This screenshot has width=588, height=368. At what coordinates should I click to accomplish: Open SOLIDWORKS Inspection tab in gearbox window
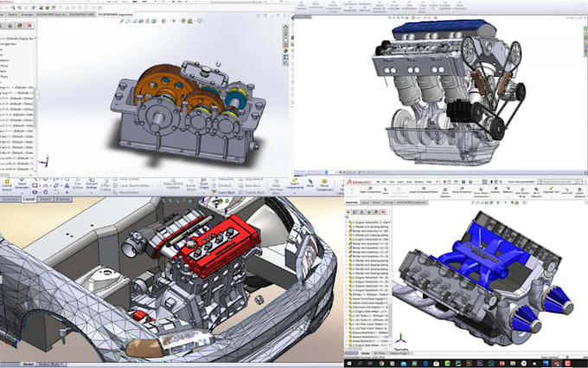point(115,14)
